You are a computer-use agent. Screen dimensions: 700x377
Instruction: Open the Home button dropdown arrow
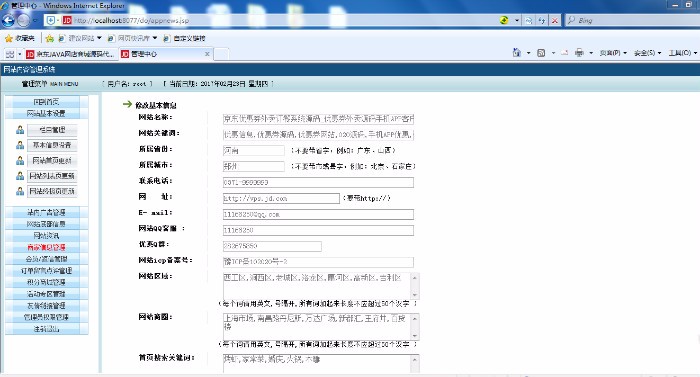529,53
